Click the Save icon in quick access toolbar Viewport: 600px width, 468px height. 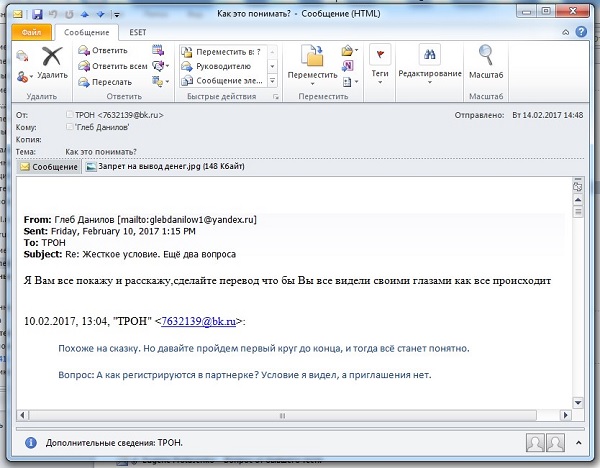[x=37, y=15]
